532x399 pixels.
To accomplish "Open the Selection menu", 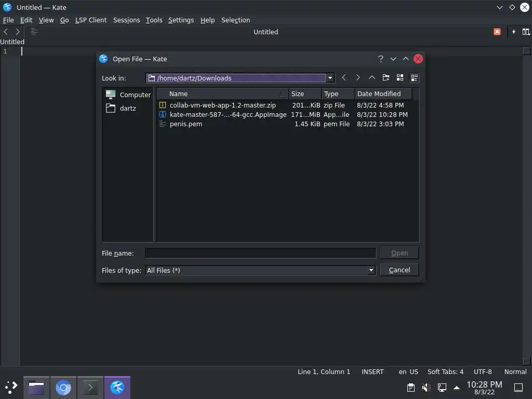I will [235, 20].
